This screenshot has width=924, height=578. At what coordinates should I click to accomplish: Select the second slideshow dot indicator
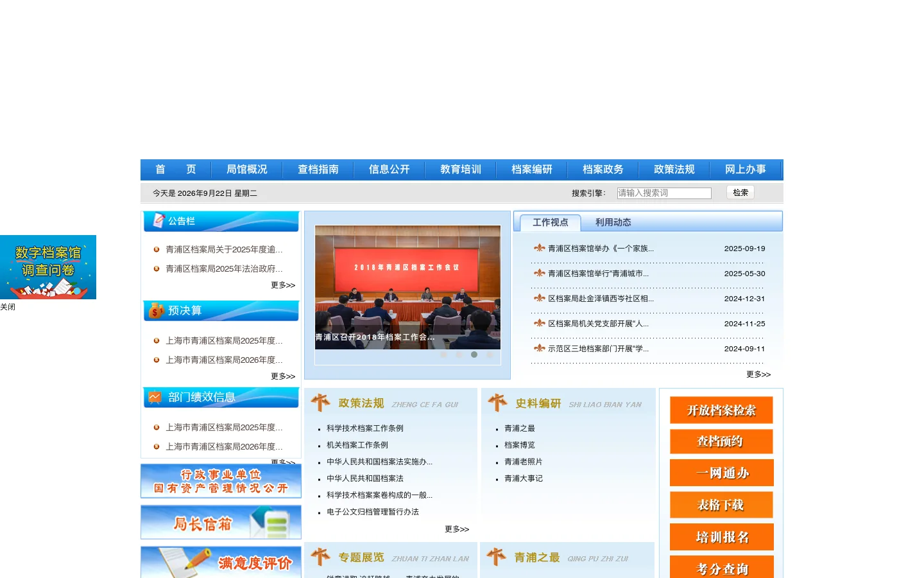[x=459, y=355]
